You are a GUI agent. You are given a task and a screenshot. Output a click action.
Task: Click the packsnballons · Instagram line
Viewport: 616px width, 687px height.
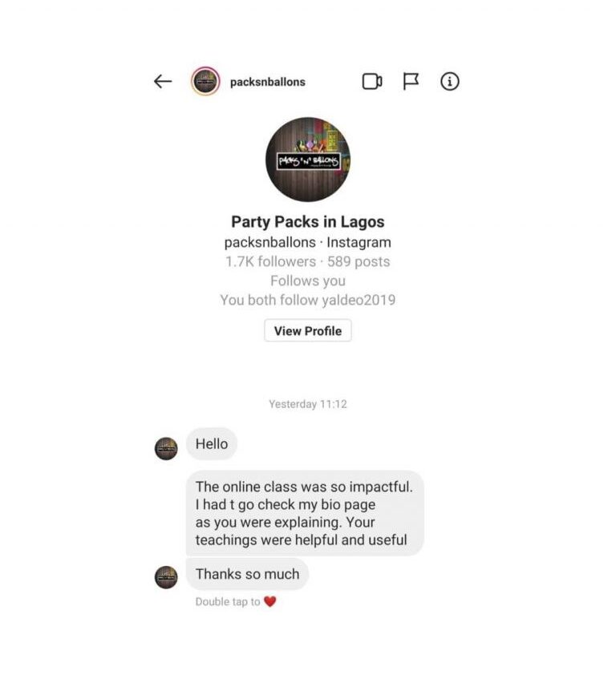click(308, 242)
